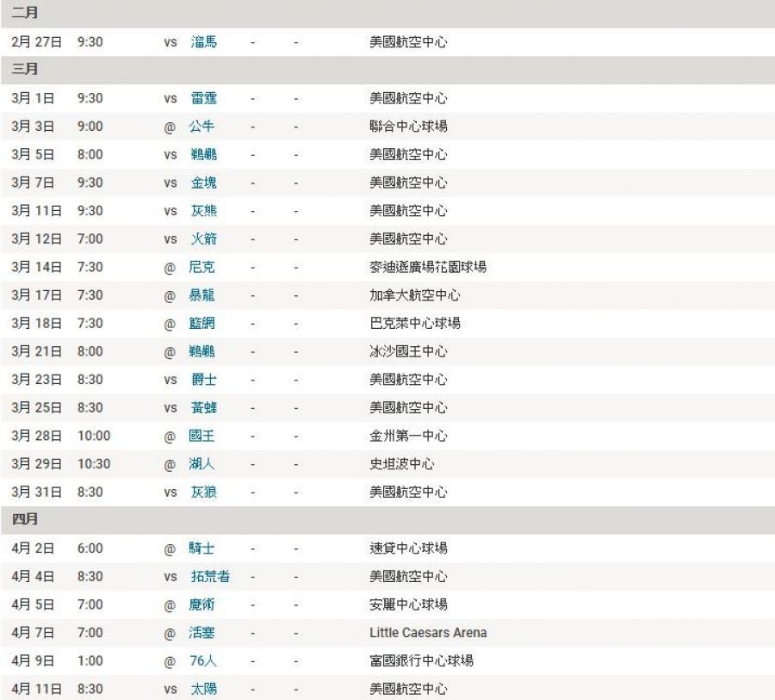Open the 鵜鶘 link on 3月 5日
The image size is (775, 700).
click(x=203, y=155)
